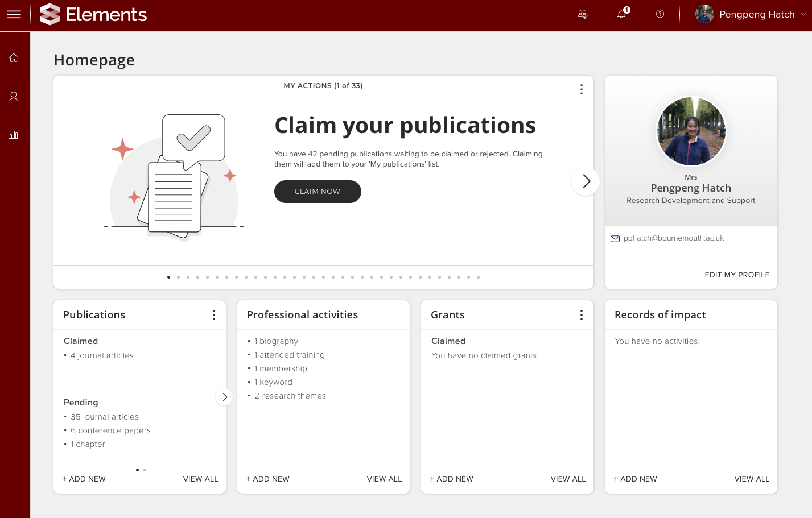
Task: Open My Actions card options menu
Action: (x=581, y=89)
